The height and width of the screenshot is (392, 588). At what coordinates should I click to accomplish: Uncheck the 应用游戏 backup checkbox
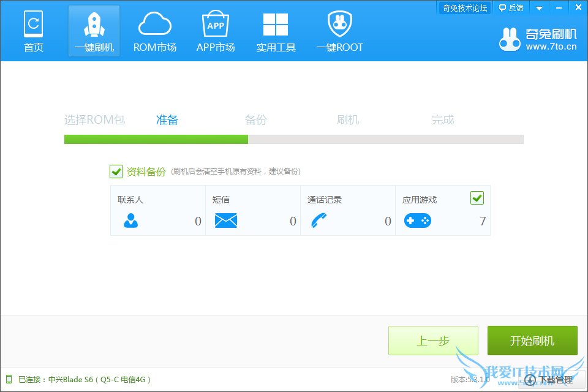477,198
